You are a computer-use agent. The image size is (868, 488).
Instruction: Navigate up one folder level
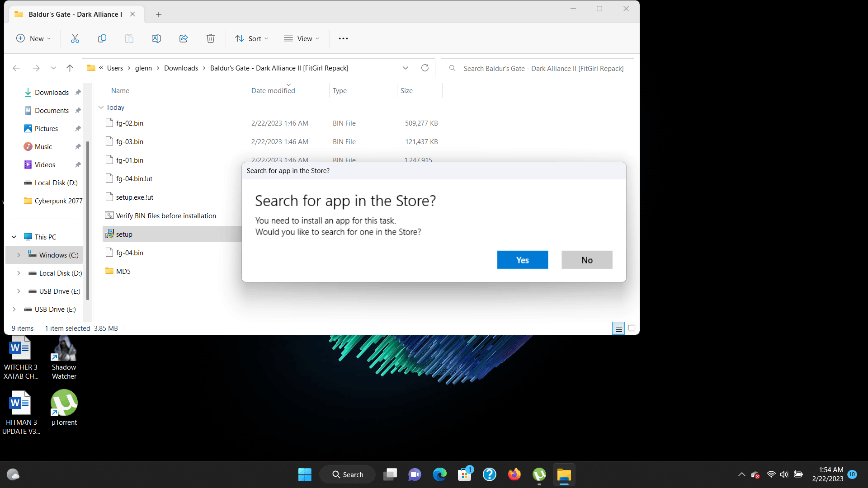pos(70,68)
